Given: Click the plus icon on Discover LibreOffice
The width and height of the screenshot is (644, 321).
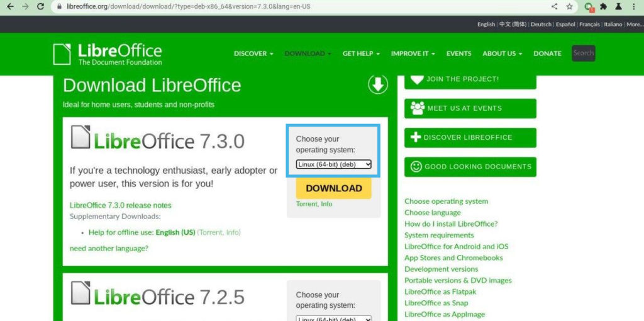Looking at the screenshot, I should pos(416,137).
